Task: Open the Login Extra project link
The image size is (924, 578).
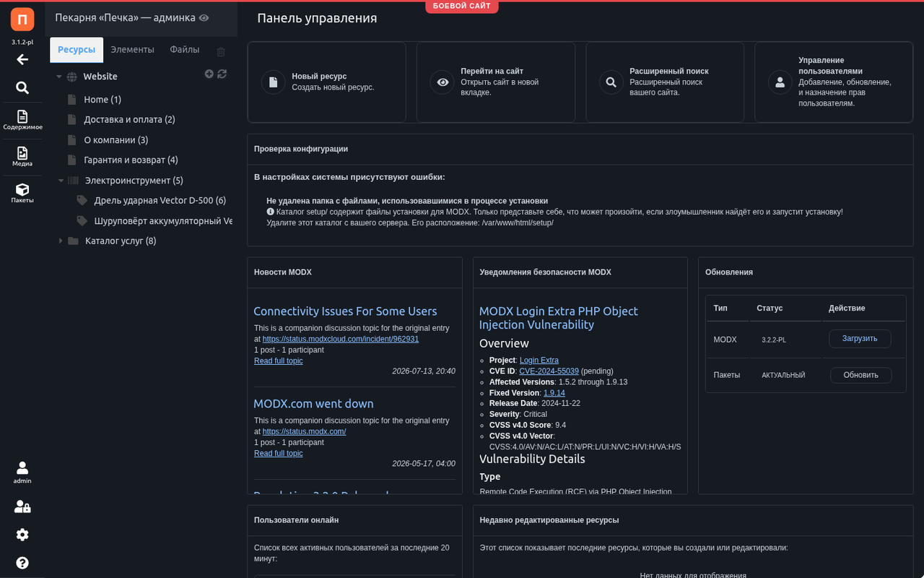Action: point(539,360)
